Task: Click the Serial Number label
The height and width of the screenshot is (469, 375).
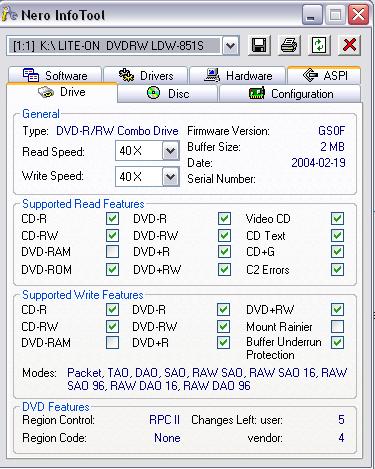Action: tap(221, 179)
